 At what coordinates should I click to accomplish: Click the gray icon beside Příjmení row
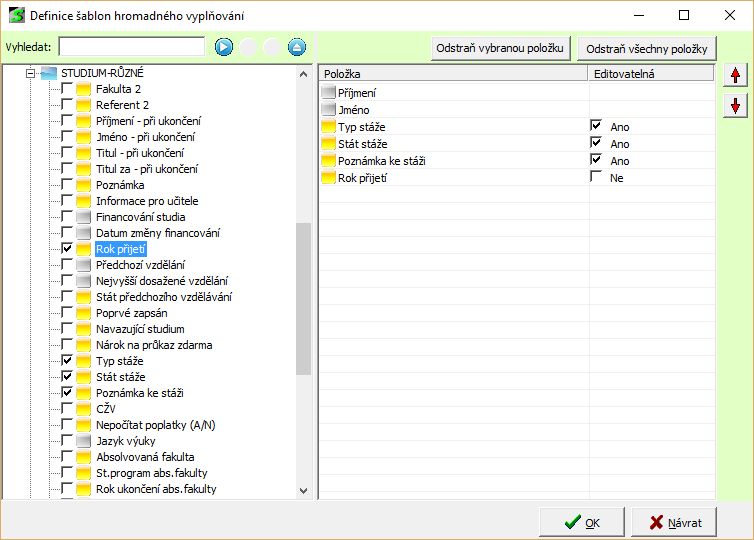point(329,92)
